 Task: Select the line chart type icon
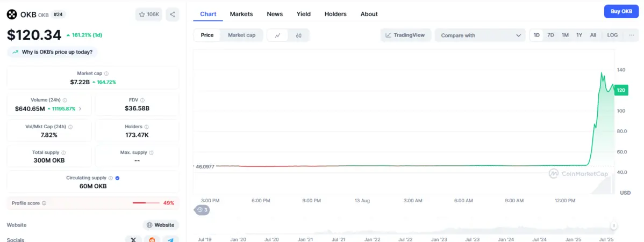pos(277,35)
